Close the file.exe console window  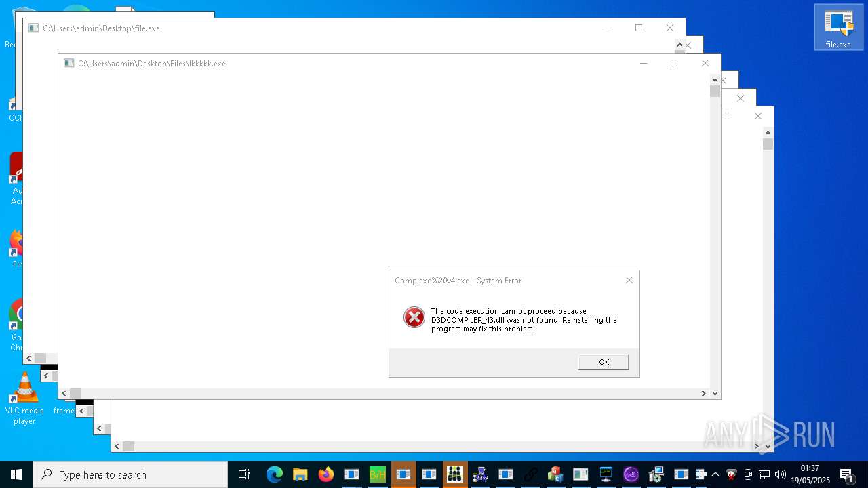(670, 28)
